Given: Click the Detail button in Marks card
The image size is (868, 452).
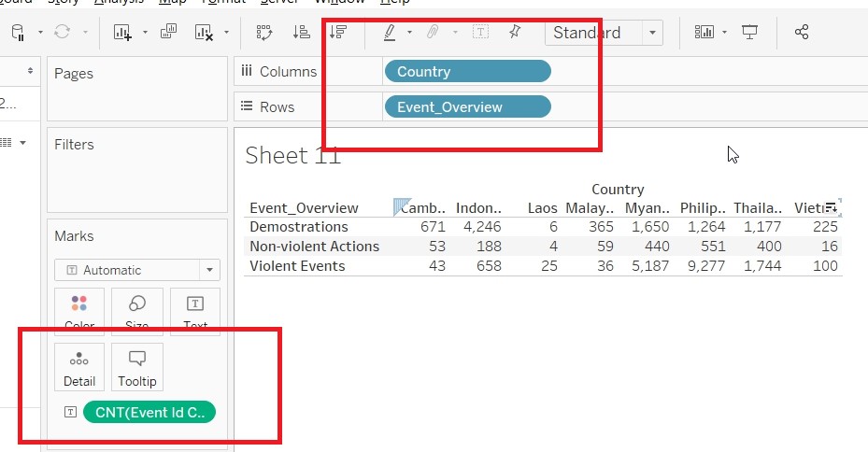Looking at the screenshot, I should (x=79, y=366).
